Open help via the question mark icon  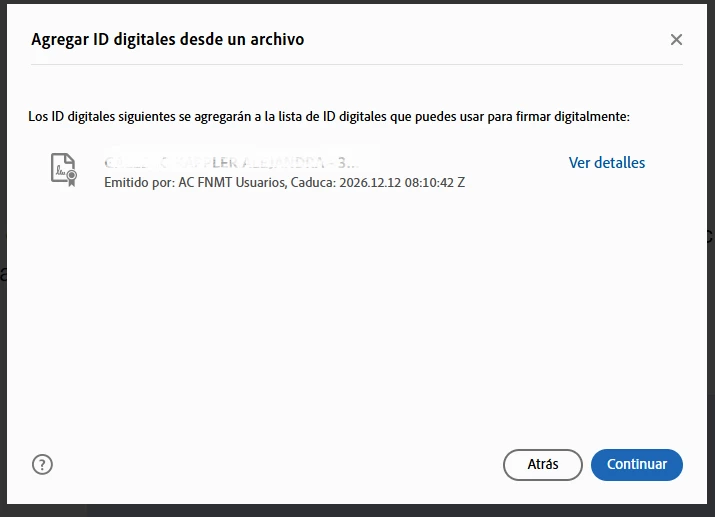42,465
